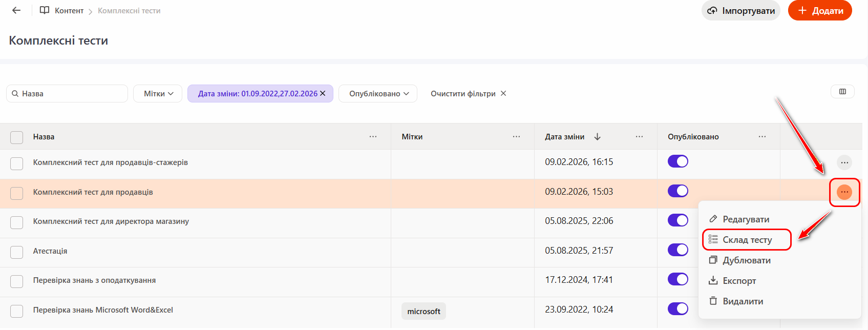The height and width of the screenshot is (330, 868).
Task: Click the sort arrow next to Дата зміни
Action: [x=597, y=137]
